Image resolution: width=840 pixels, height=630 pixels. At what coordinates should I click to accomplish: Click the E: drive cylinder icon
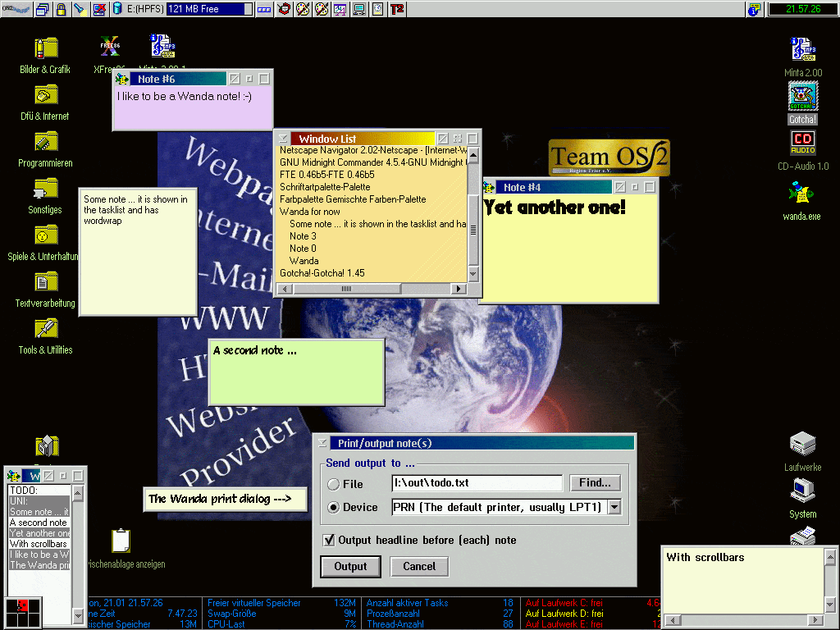[x=117, y=9]
